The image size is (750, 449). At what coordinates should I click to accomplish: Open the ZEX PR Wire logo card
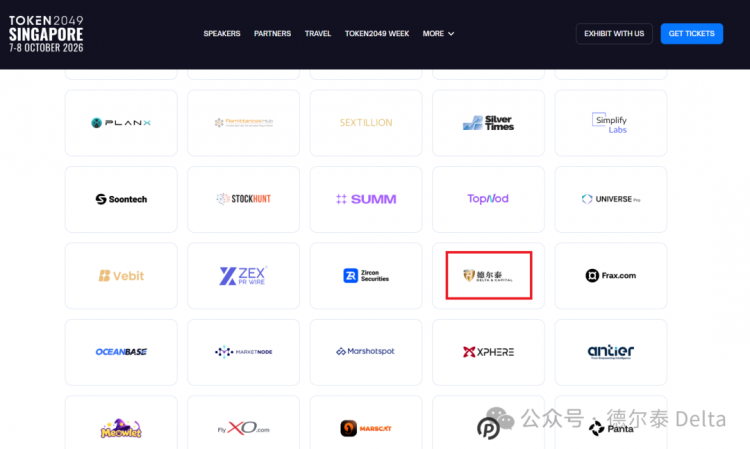(243, 275)
